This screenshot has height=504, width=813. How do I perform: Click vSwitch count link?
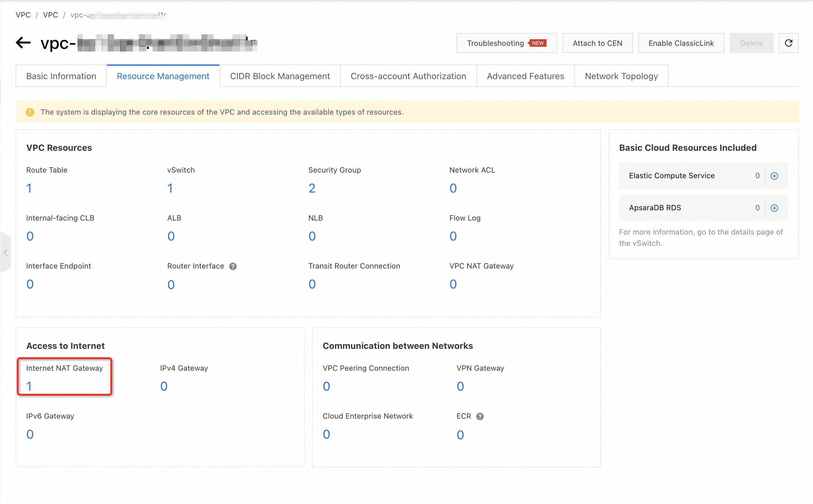click(x=170, y=188)
